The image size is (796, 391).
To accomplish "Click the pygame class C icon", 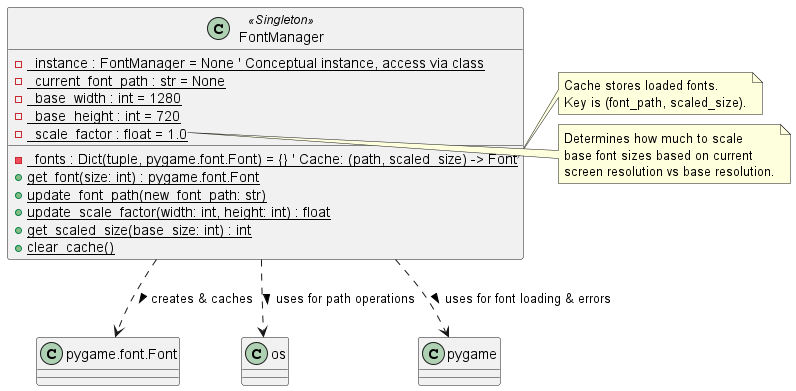I will tap(433, 354).
